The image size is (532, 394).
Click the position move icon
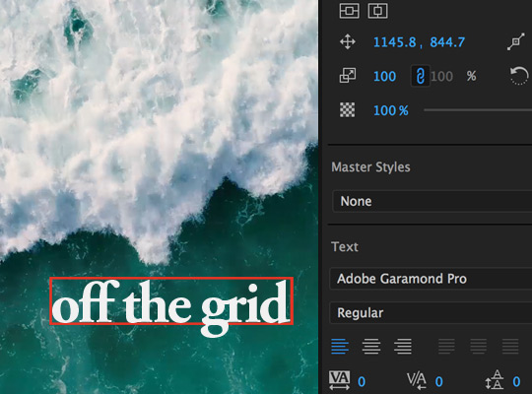[x=348, y=42]
